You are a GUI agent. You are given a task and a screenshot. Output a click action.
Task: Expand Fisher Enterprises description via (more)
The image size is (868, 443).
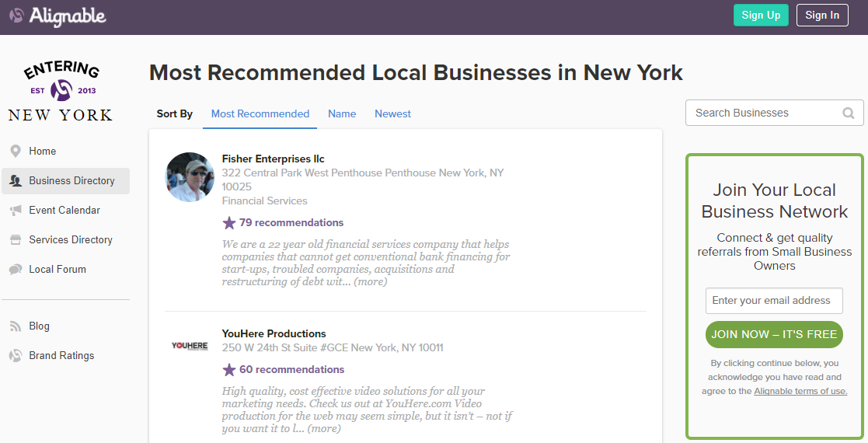[x=370, y=281]
